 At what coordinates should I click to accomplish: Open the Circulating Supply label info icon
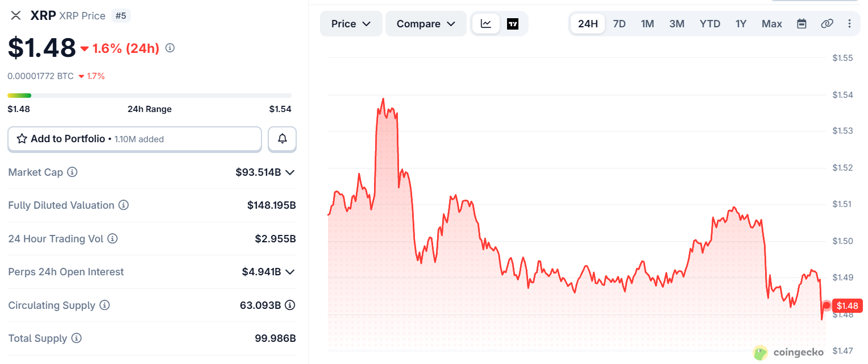[x=105, y=305]
